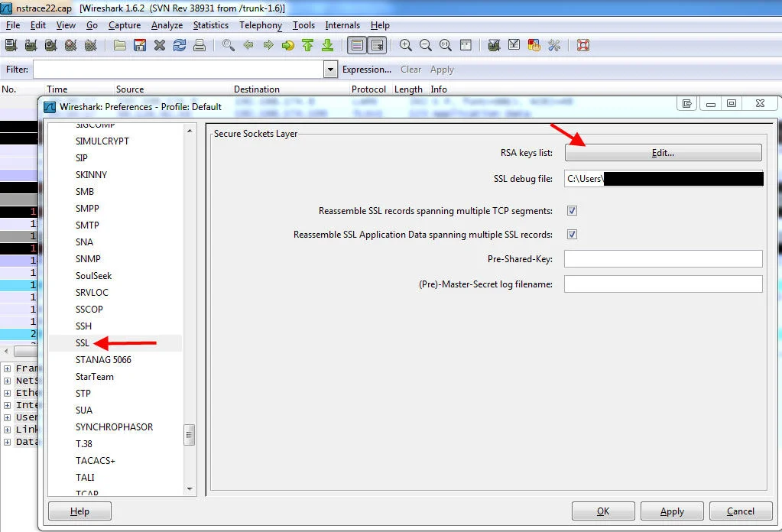Click Apply in the Preferences dialog
This screenshot has width=782, height=532.
click(x=672, y=511)
